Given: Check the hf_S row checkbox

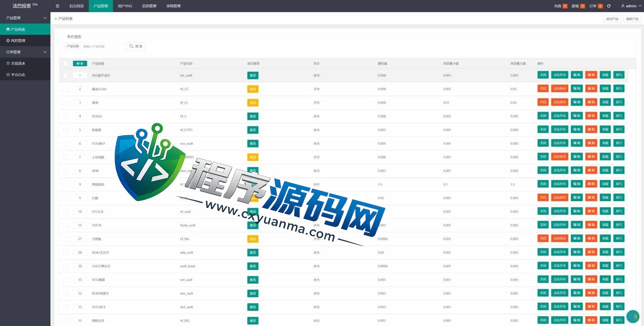Looking at the screenshot, I should [66, 117].
